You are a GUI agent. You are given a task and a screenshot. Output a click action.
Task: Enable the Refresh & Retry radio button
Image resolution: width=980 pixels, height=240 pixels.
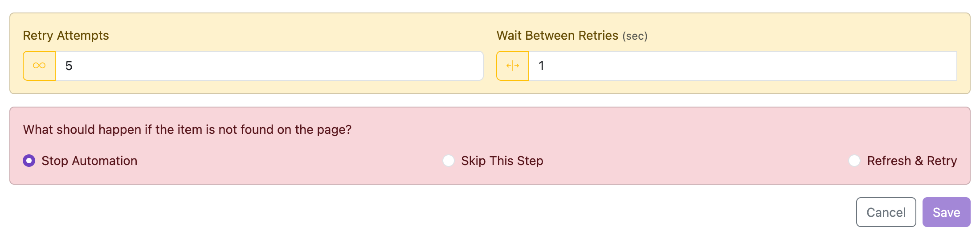coord(854,161)
